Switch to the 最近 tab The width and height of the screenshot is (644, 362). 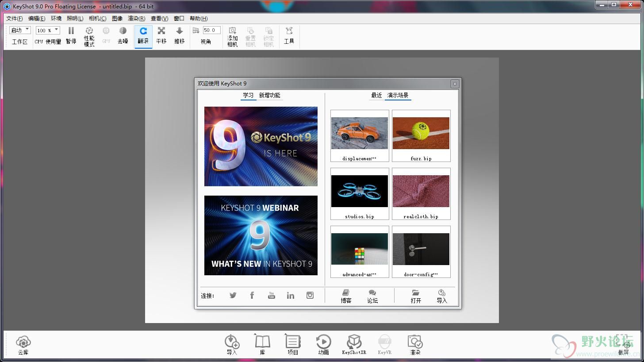pyautogui.click(x=376, y=96)
